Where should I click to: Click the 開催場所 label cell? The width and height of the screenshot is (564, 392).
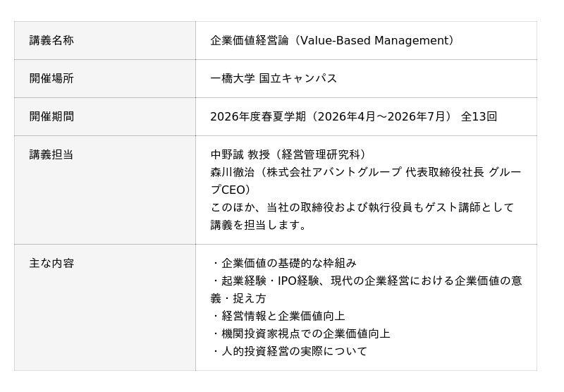pos(51,78)
